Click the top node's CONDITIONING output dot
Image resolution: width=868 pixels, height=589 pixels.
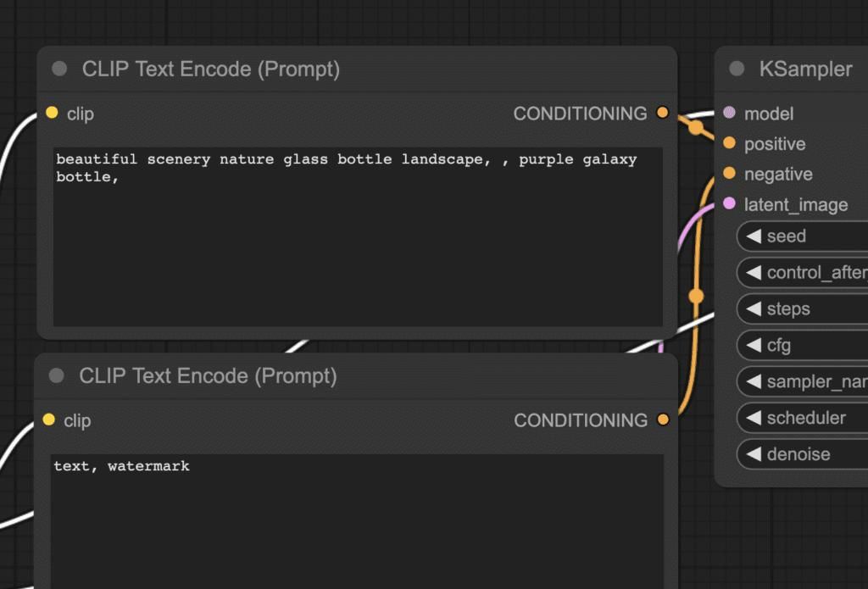pyautogui.click(x=662, y=113)
